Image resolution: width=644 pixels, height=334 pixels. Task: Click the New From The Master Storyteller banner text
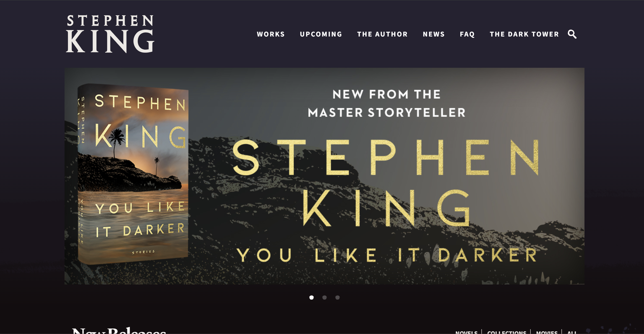(x=387, y=103)
